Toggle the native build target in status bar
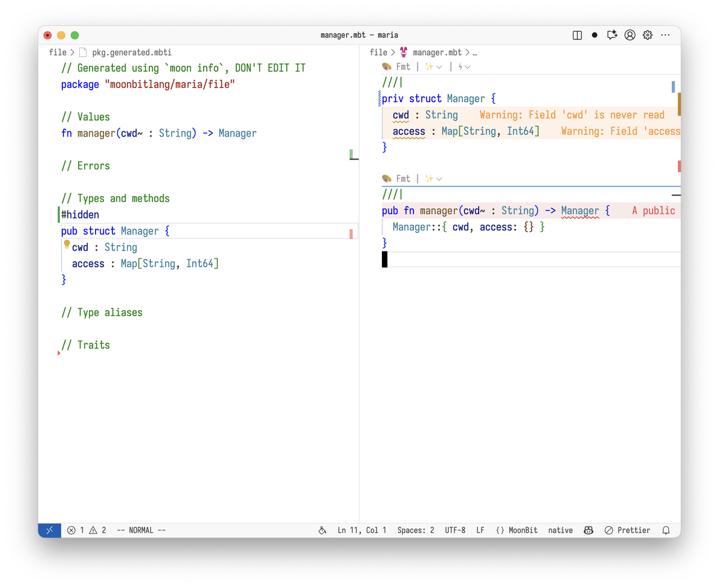This screenshot has height=588, width=719. coord(560,530)
